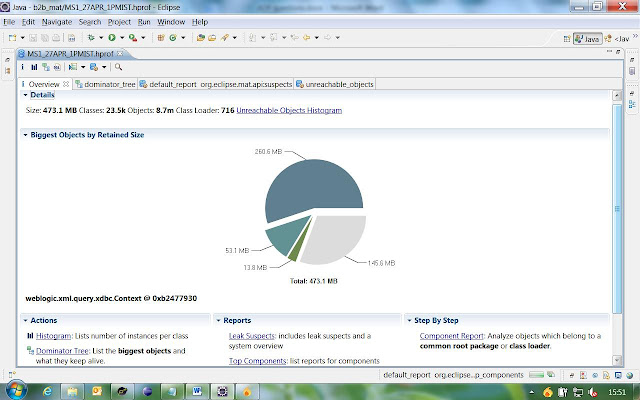This screenshot has width=640, height=400.
Task: Open the File menu
Action: (9, 22)
